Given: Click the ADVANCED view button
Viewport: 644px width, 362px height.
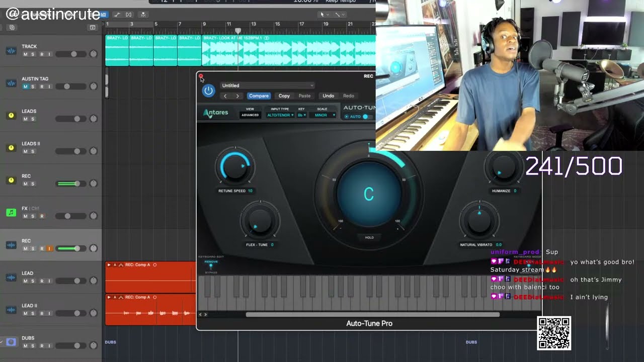Looking at the screenshot, I should pyautogui.click(x=250, y=115).
